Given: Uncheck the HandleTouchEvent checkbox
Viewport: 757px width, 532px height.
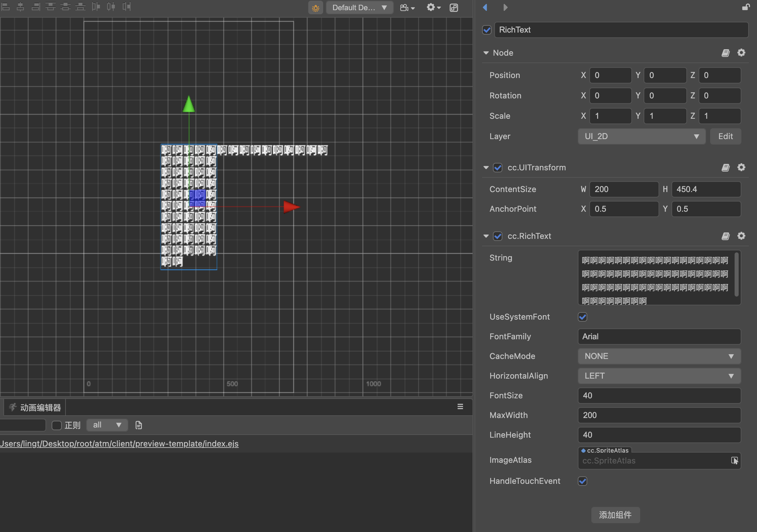Looking at the screenshot, I should (x=583, y=481).
